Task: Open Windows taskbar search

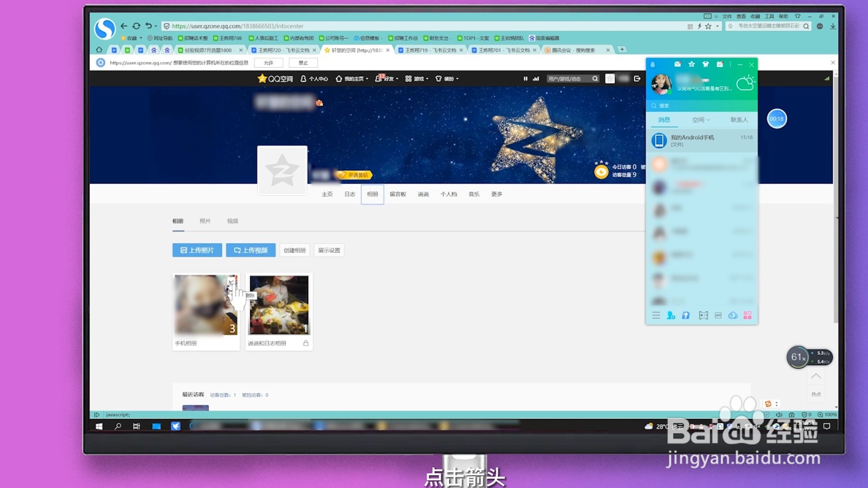Action: point(118,426)
